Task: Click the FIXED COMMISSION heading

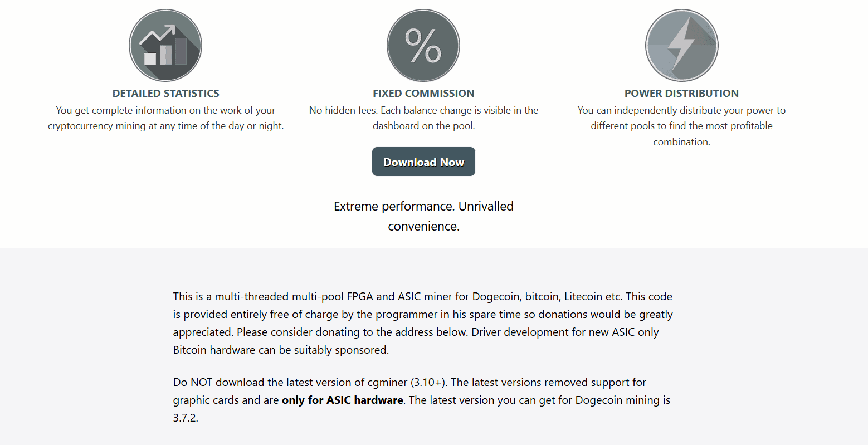Action: click(x=423, y=94)
